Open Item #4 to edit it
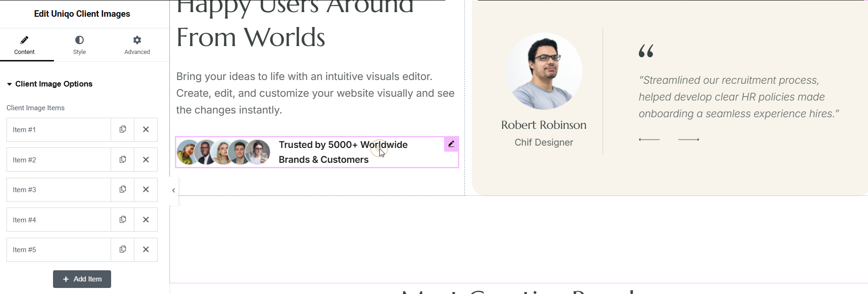Image resolution: width=868 pixels, height=294 pixels. (x=58, y=220)
